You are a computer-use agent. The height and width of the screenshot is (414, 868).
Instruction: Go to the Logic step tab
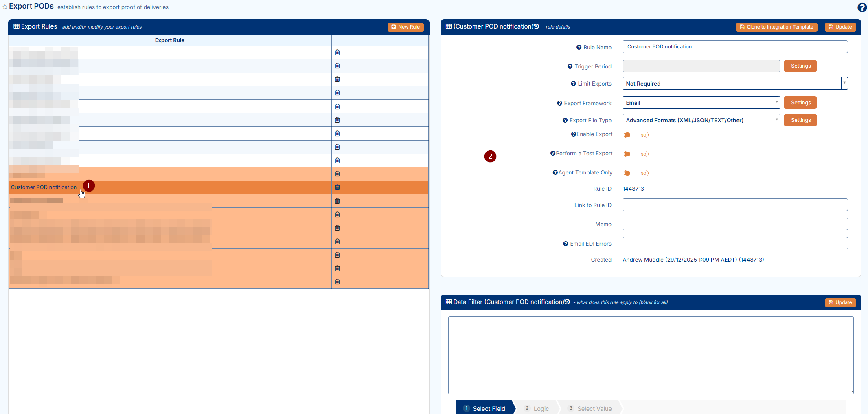pyautogui.click(x=537, y=408)
